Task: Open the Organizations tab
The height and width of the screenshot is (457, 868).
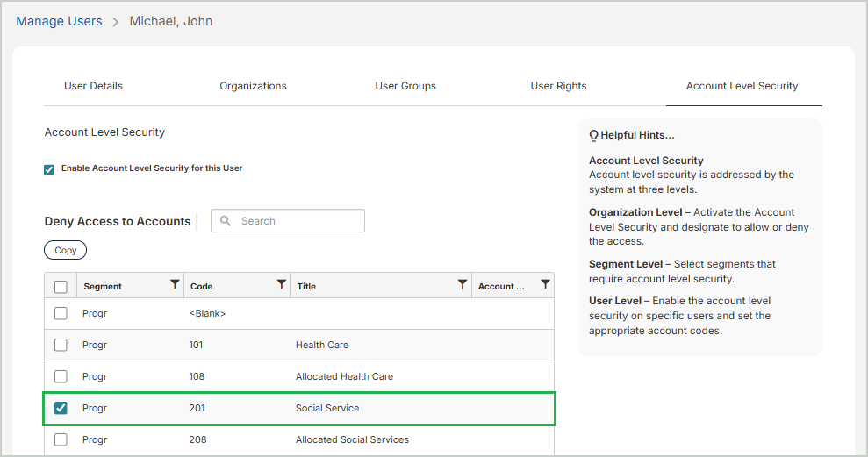Action: (253, 86)
